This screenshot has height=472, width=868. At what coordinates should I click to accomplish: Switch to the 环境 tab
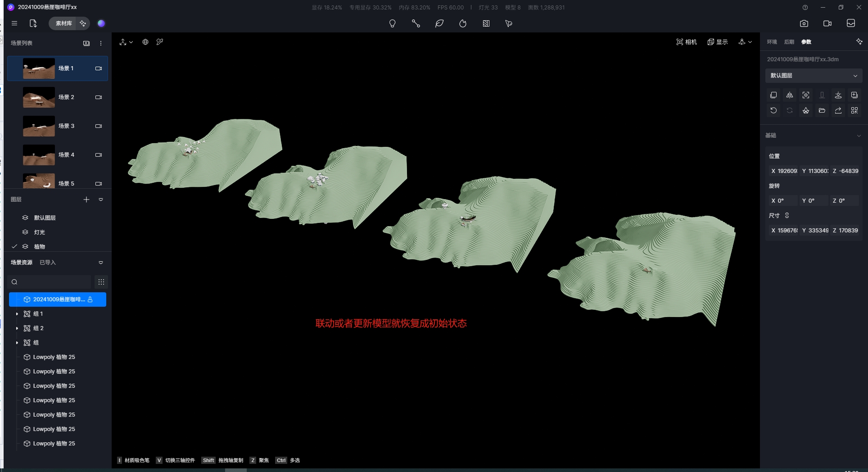coord(772,42)
